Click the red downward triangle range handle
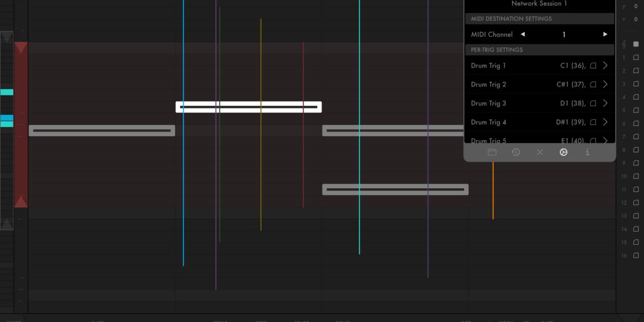This screenshot has width=644, height=322. (21, 49)
